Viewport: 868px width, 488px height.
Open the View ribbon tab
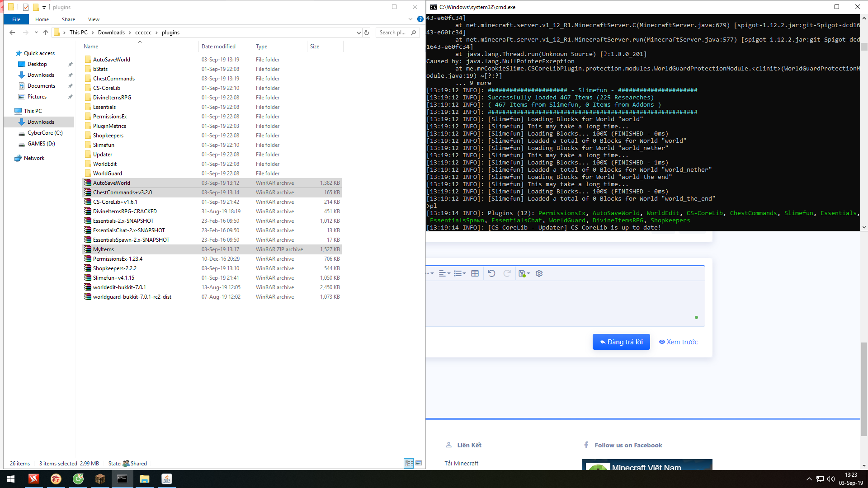click(x=94, y=19)
